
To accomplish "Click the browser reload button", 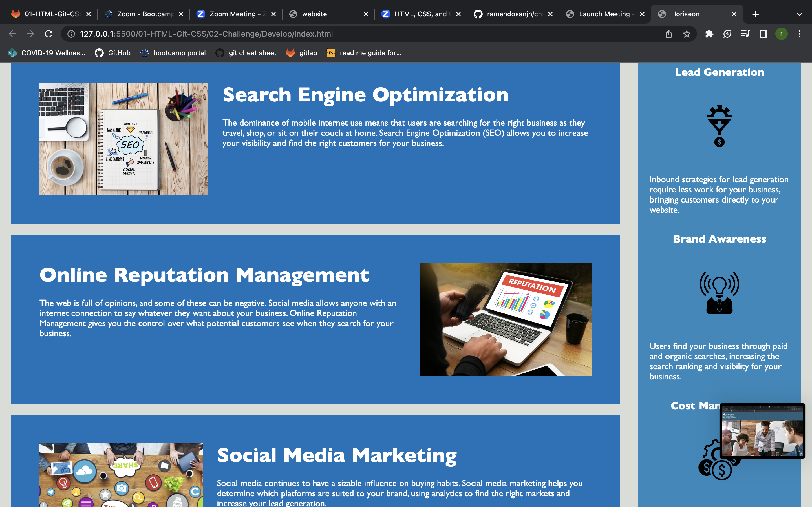I will pyautogui.click(x=49, y=34).
